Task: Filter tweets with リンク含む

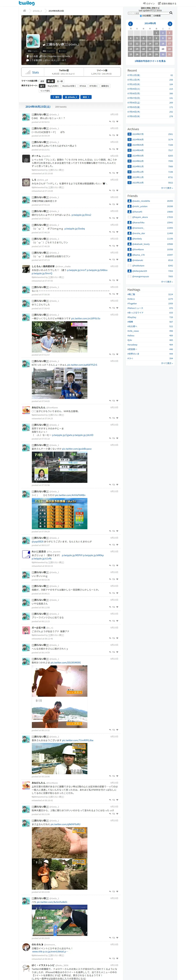Action: point(45,90)
